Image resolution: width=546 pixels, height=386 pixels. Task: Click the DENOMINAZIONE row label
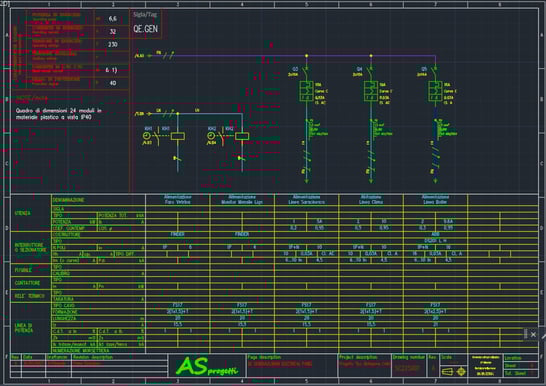pyautogui.click(x=69, y=200)
